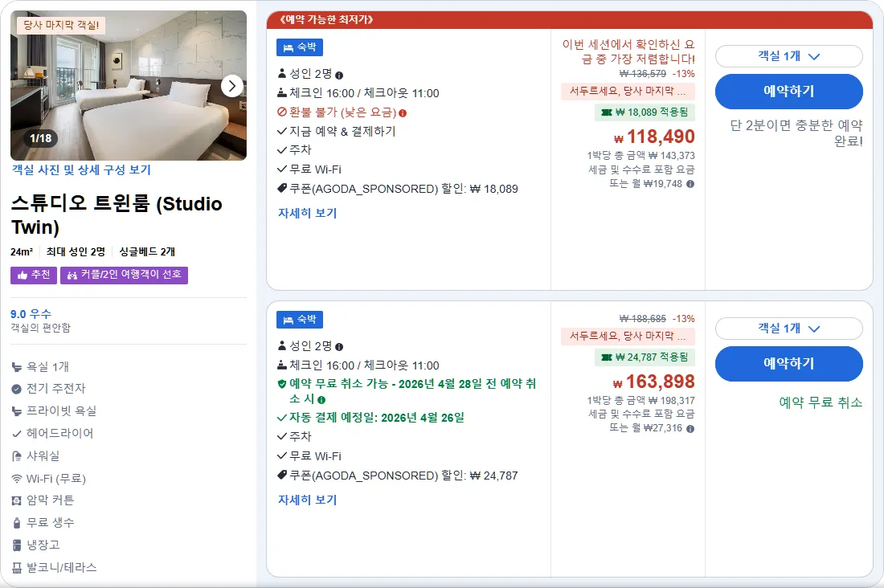Open 자세히 보기 in the non-refundable offer
884x588 pixels.
coord(307,213)
